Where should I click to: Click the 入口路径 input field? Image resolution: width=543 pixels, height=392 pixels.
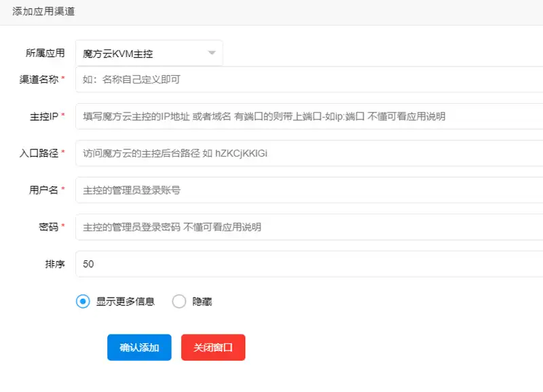310,153
